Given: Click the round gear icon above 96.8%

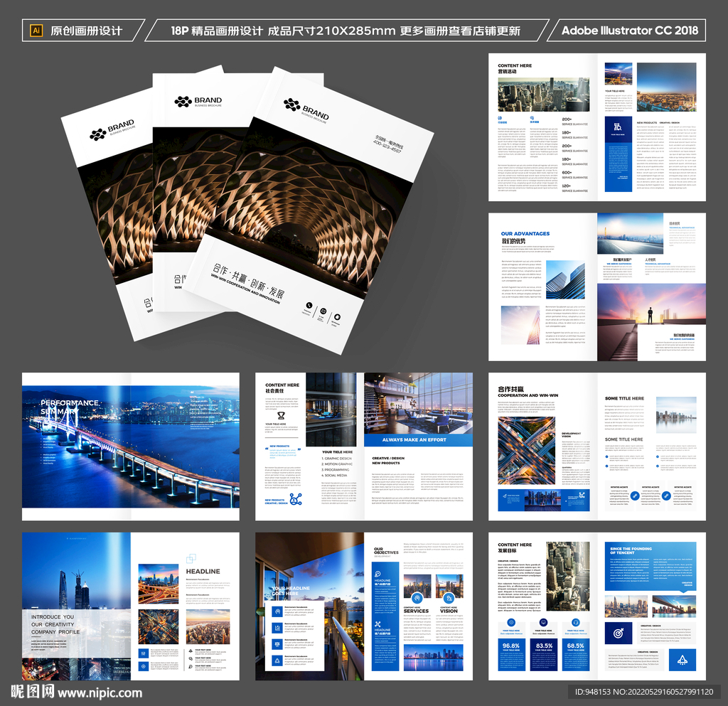Looking at the screenshot, I should pyautogui.click(x=511, y=622).
